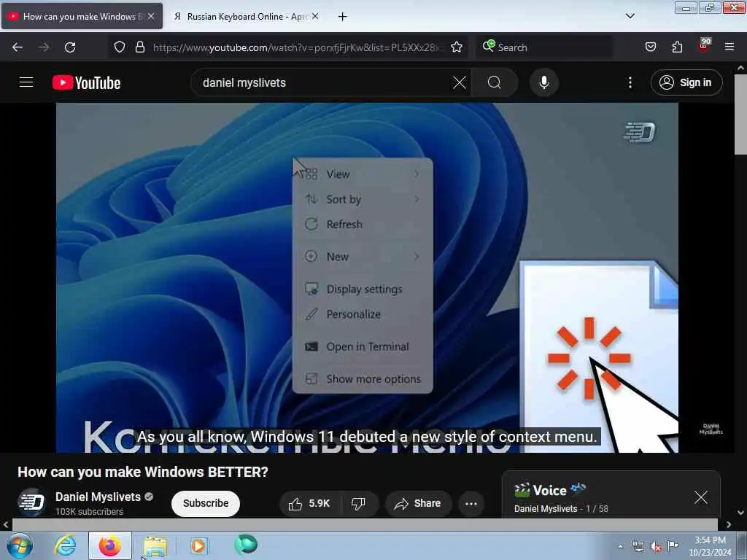This screenshot has height=560, width=747.
Task: Open Daniel Myslivets channel name link
Action: coord(98,497)
